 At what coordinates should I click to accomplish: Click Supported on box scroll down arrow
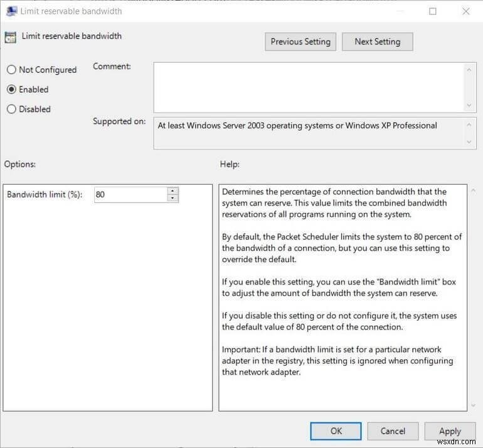pos(469,142)
